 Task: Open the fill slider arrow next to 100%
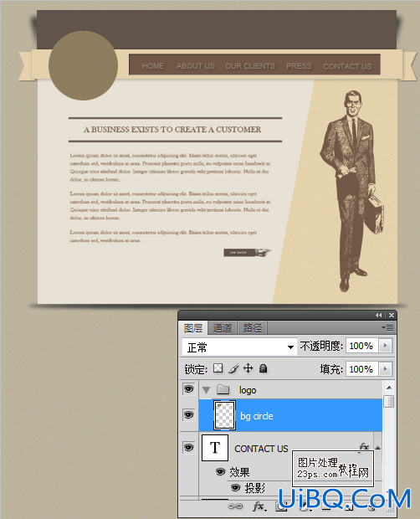click(385, 368)
